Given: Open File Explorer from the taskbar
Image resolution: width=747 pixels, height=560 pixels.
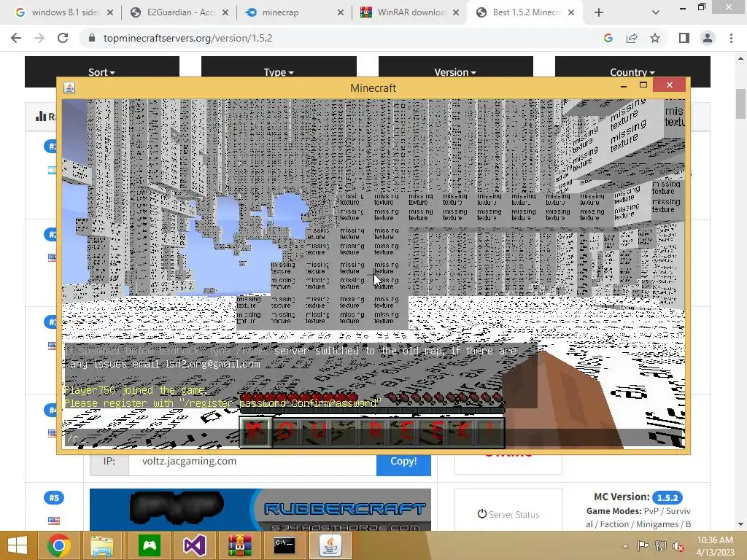Looking at the screenshot, I should click(x=102, y=545).
